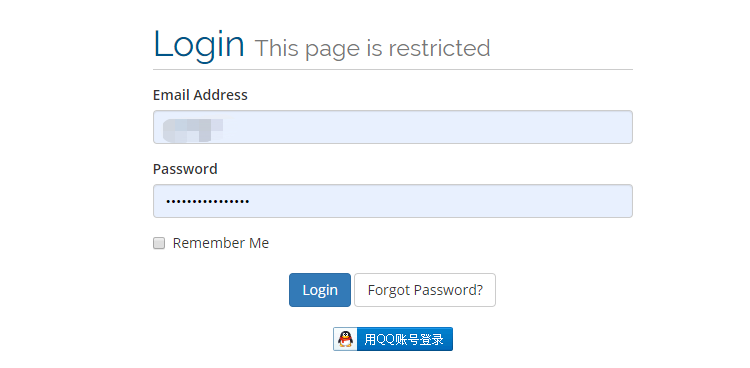Click the large "Login" page heading
The width and height of the screenshot is (750, 368).
(199, 45)
